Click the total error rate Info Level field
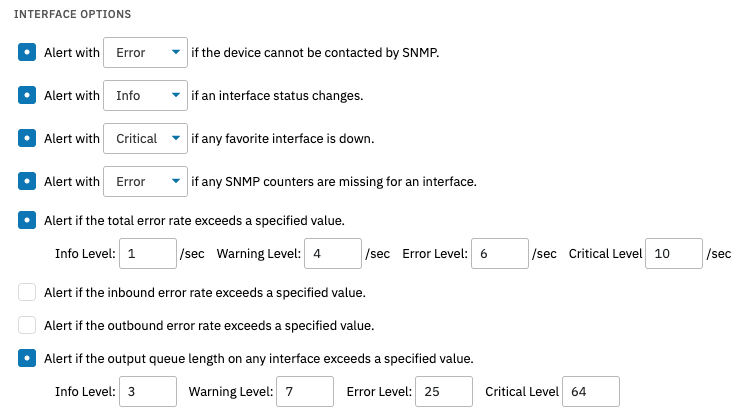The height and width of the screenshot is (418, 736). [x=148, y=254]
